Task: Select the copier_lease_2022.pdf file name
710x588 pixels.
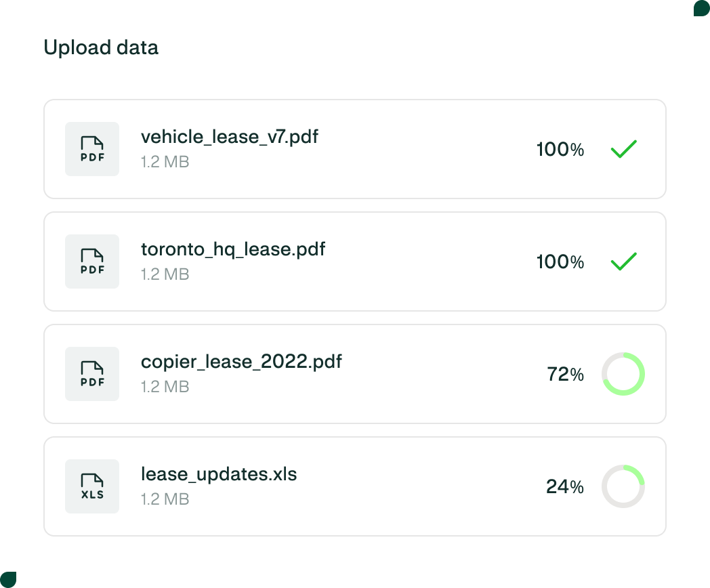Action: tap(241, 362)
